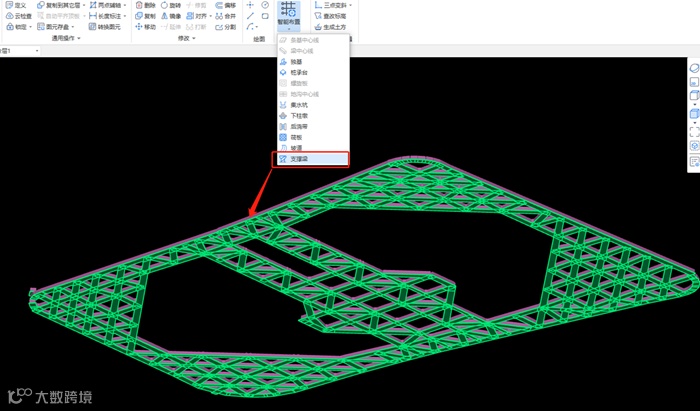The image size is (700, 411).
Task: Open the 锁定 dropdown arrow
Action: pyautogui.click(x=30, y=27)
